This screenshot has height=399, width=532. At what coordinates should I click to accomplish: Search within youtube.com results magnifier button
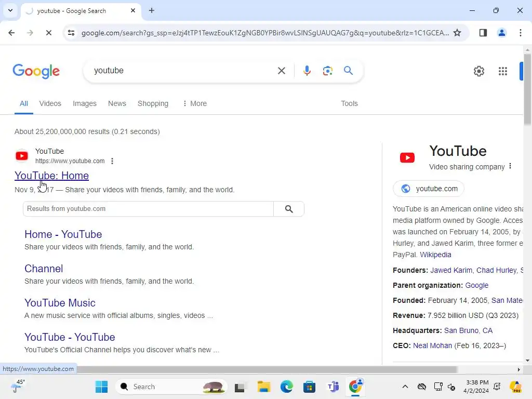point(289,209)
